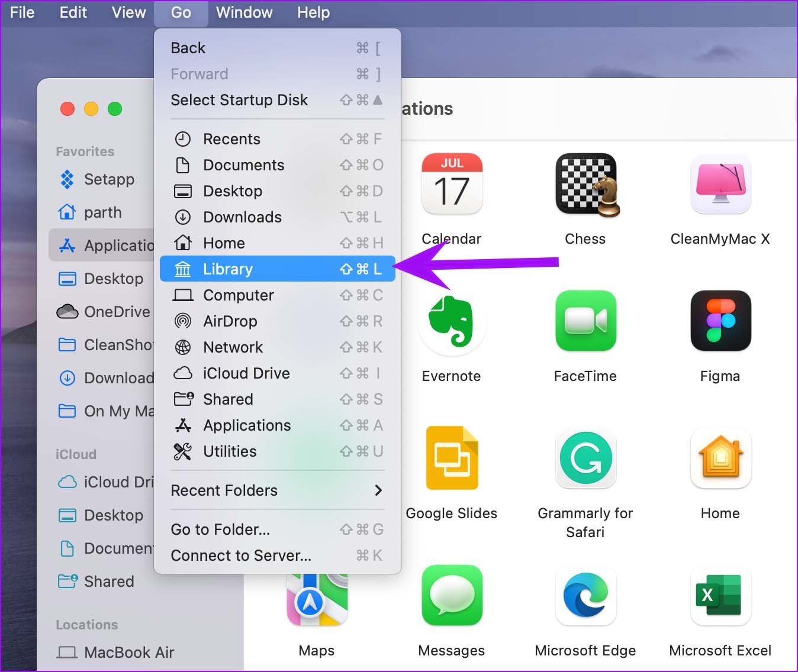
Task: Choose Library in the Go menu
Action: 277,269
